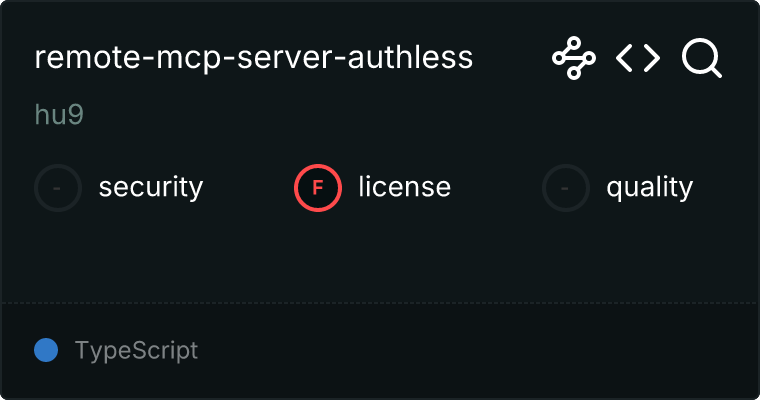Click the blue TypeScript language dot
This screenshot has height=400, width=760.
46,350
